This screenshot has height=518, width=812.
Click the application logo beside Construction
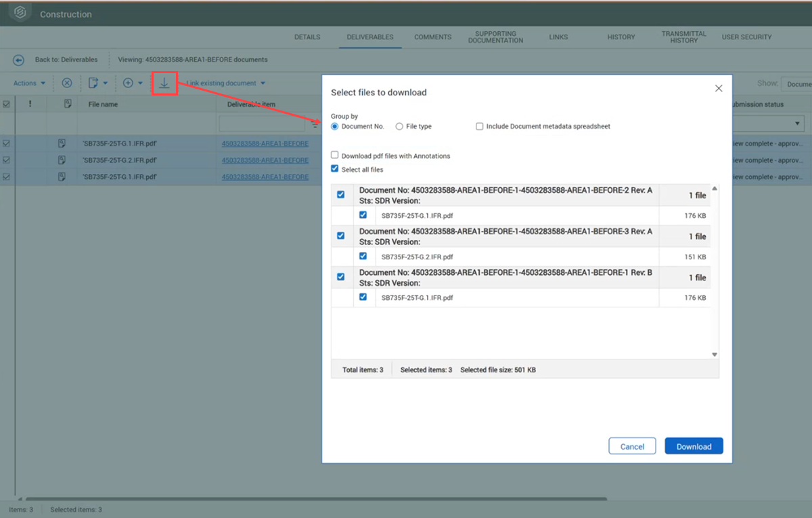(x=22, y=13)
